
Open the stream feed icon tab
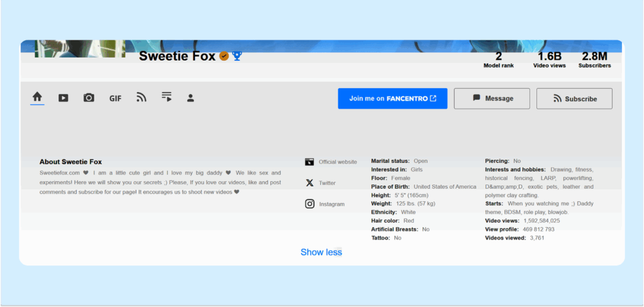pos(142,98)
